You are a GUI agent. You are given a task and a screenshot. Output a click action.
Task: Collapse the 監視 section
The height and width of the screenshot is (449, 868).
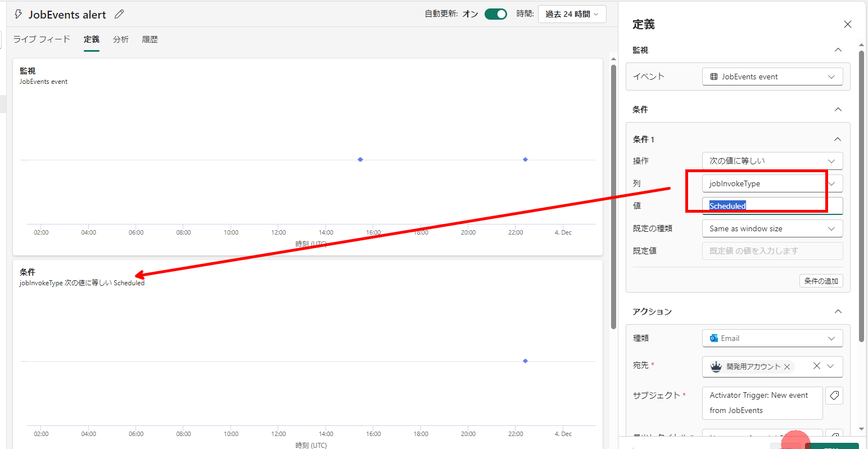point(838,50)
